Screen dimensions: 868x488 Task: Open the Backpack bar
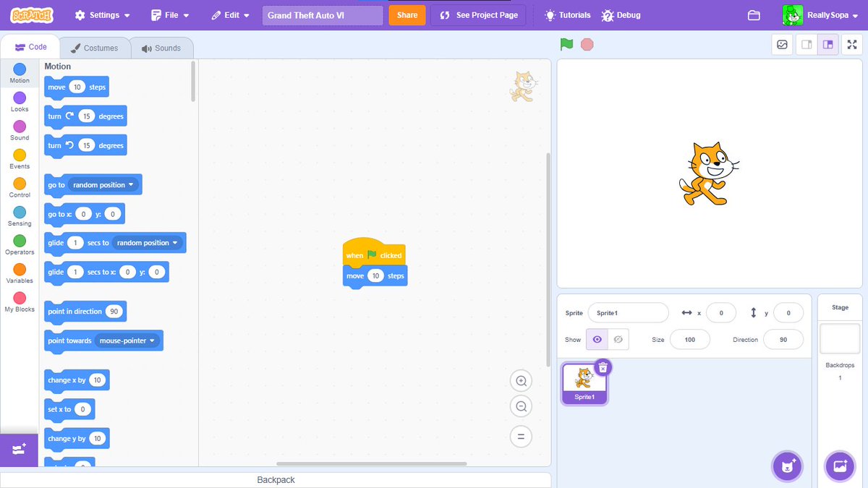pos(276,480)
